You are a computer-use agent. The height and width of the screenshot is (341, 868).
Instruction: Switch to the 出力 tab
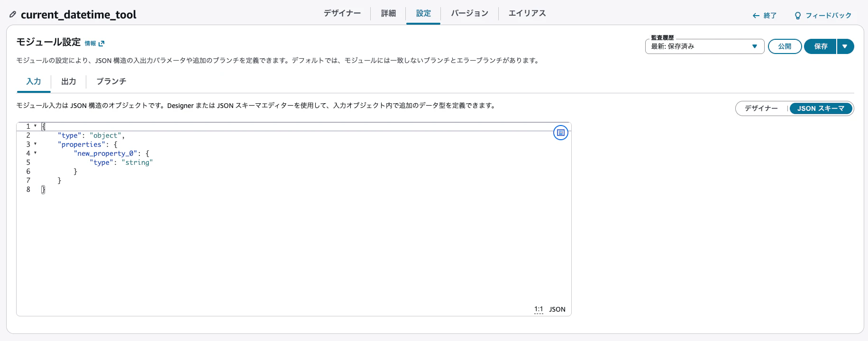(69, 81)
